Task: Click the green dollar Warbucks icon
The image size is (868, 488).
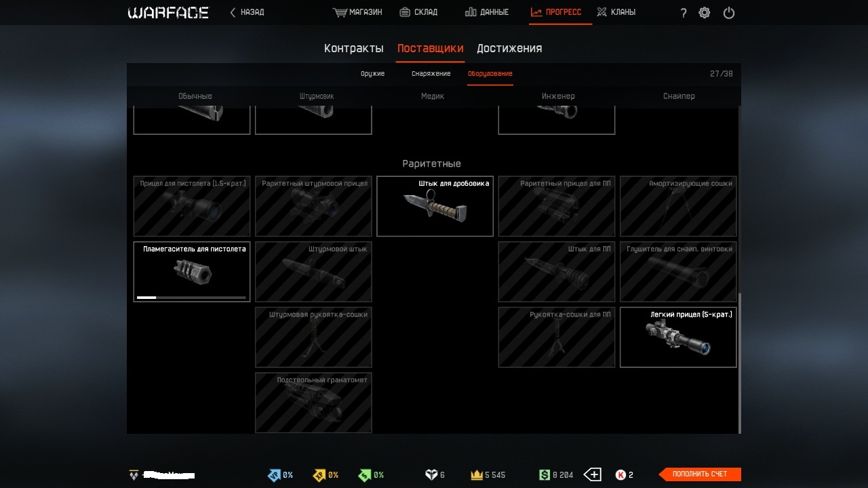Action: coord(545,475)
